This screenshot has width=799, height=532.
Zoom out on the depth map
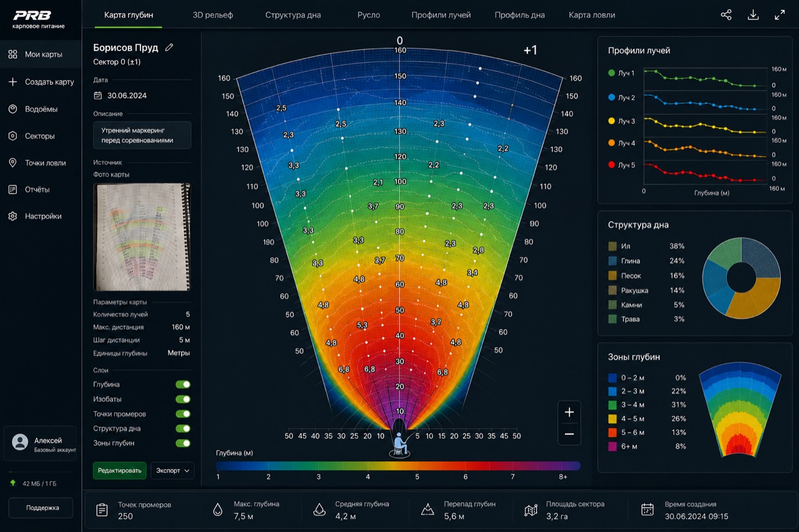[569, 434]
